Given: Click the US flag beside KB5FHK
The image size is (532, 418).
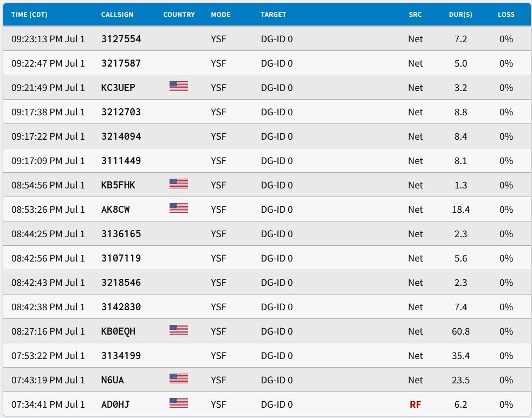Looking at the screenshot, I should (x=179, y=184).
